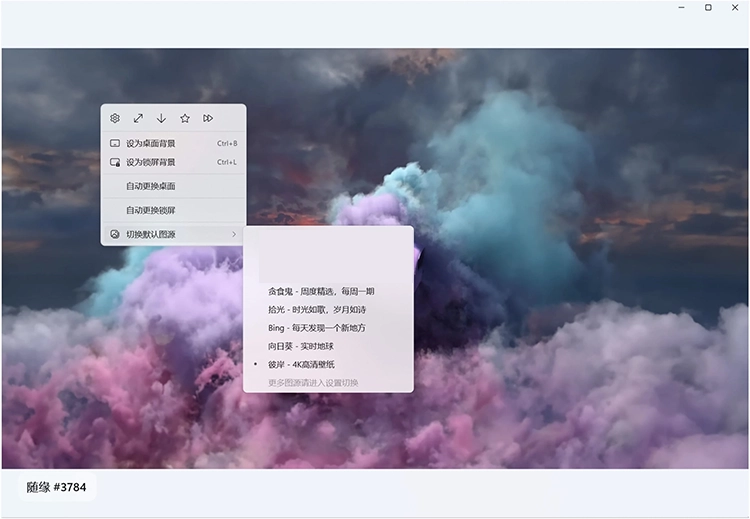Click the download arrow icon

[x=161, y=118]
